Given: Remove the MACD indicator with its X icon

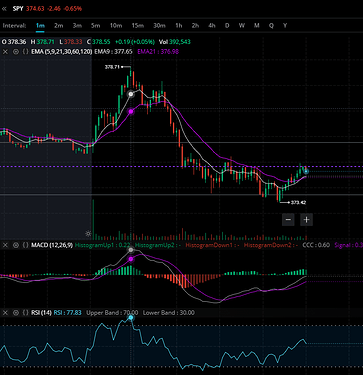Looking at the screenshot, I should tap(5, 245).
